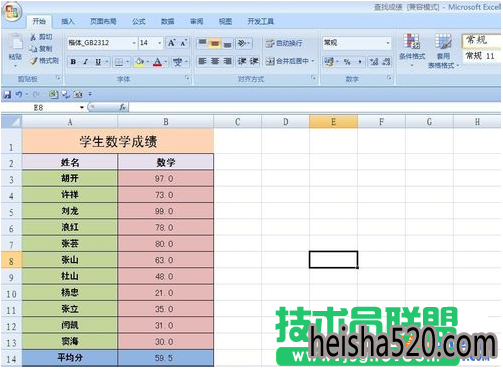Open the font name dropdown
This screenshot has height=372, width=503.
click(x=134, y=43)
